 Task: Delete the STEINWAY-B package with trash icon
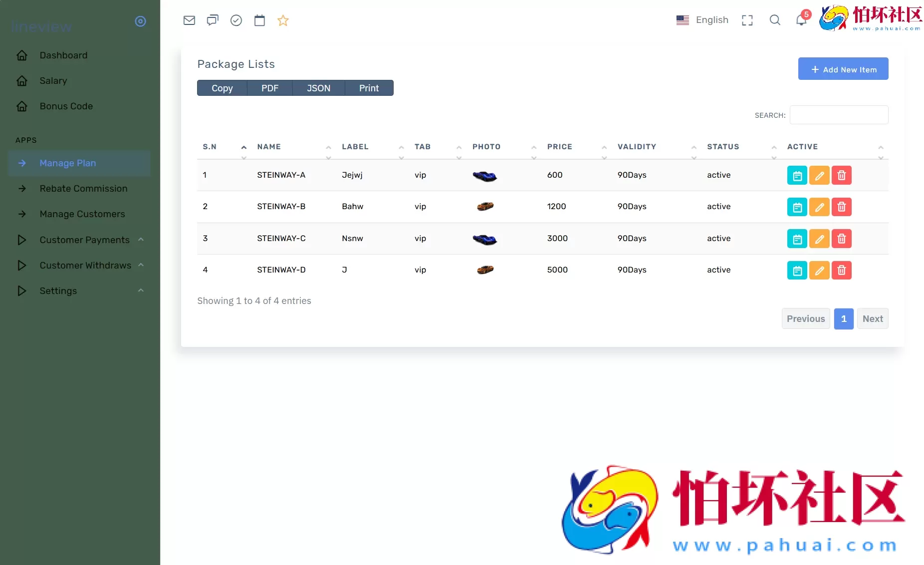842,207
